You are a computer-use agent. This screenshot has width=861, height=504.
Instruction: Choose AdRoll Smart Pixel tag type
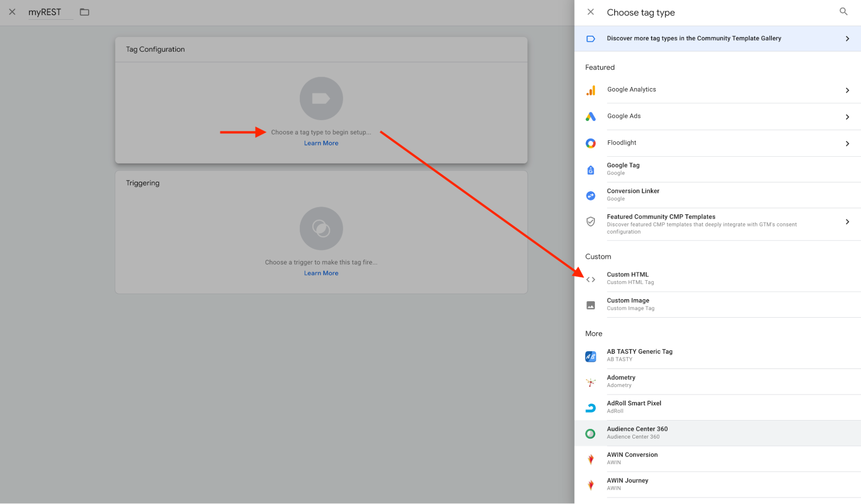tap(634, 407)
